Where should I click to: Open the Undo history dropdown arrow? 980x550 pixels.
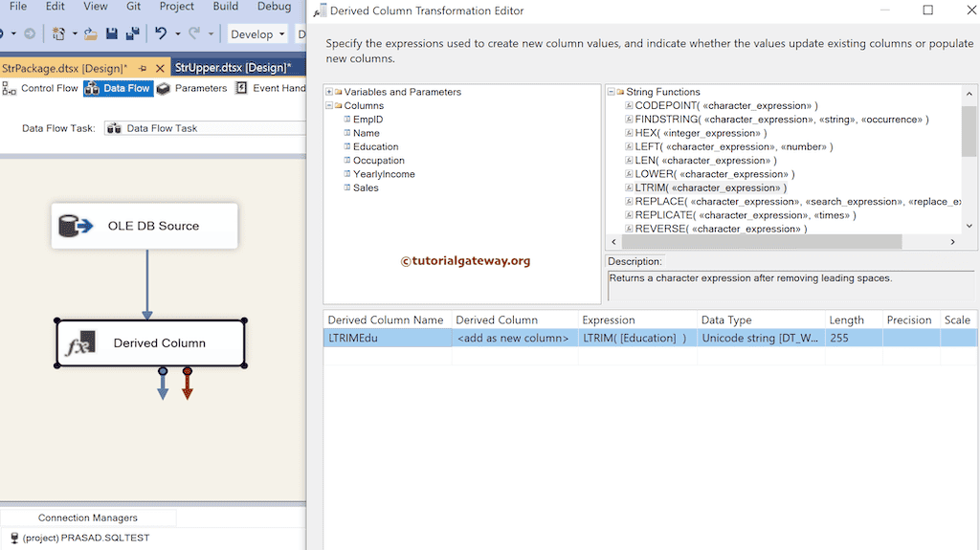pos(177,33)
